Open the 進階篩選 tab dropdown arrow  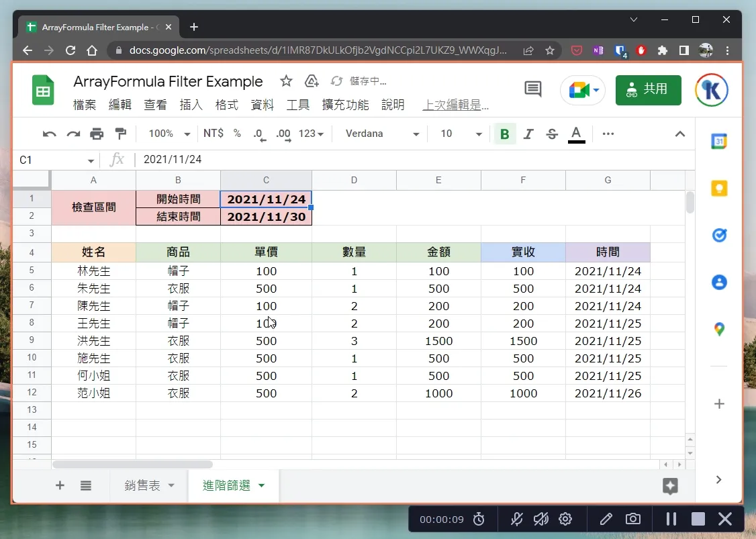click(x=261, y=485)
